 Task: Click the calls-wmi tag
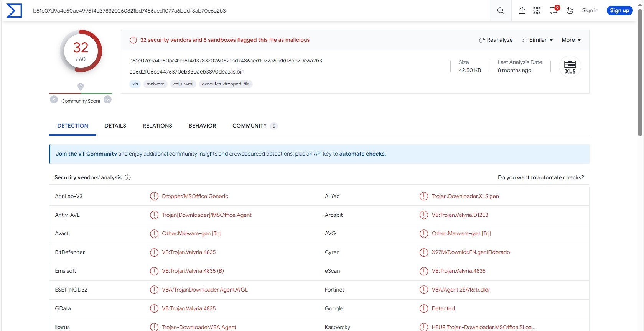183,84
